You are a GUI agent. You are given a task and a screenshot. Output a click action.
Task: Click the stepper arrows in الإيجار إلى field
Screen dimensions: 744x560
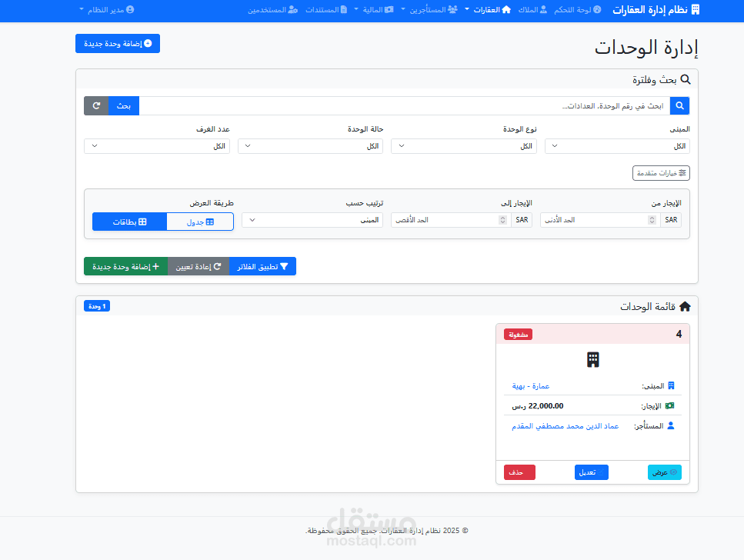[502, 220]
